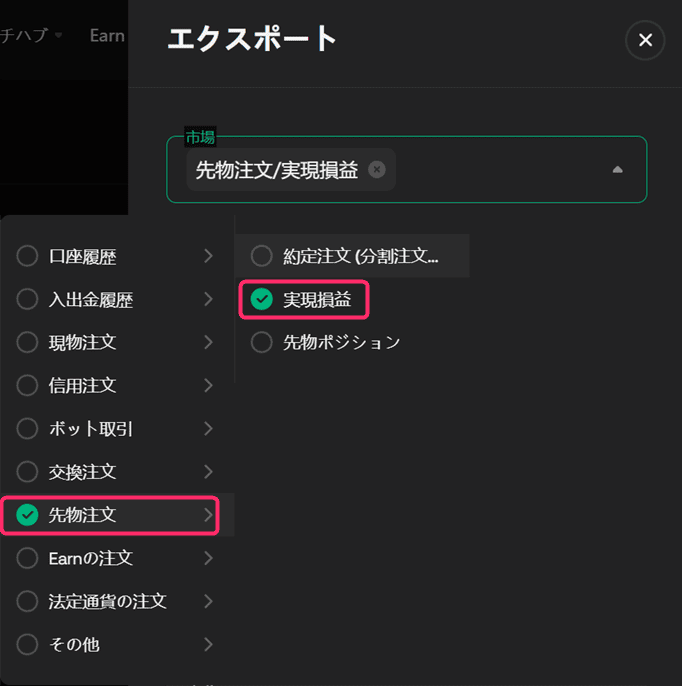Select the 法定通貨の注文 entry
682x686 pixels.
pos(107,601)
